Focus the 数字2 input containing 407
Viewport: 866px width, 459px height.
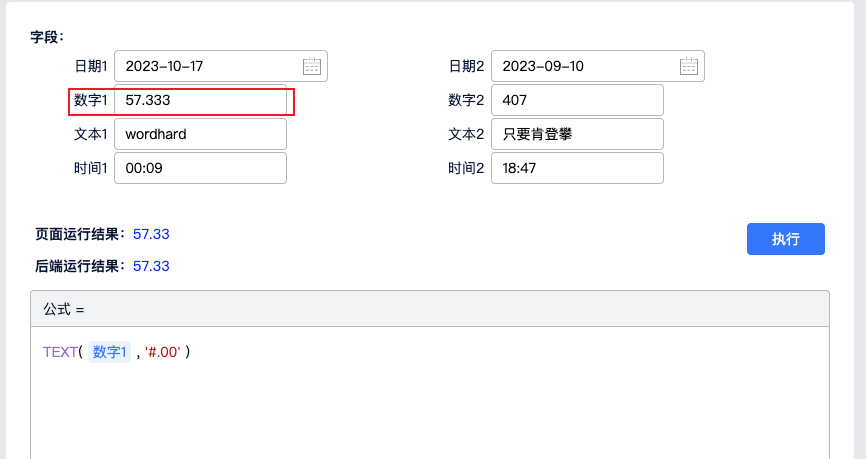[577, 100]
